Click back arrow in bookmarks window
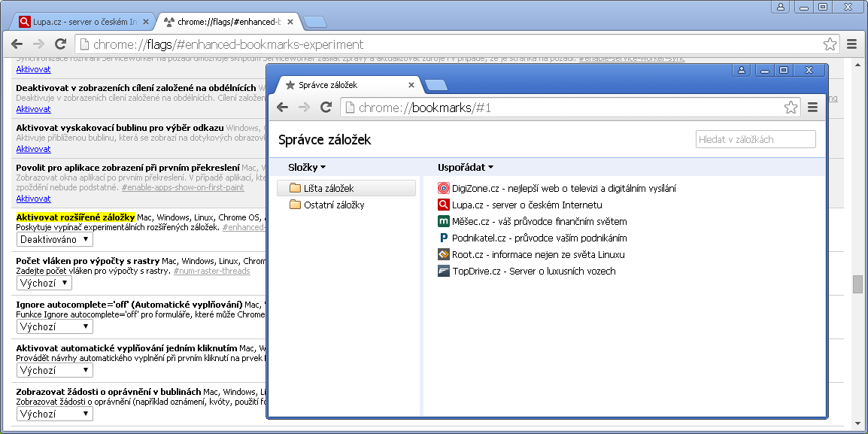 click(x=283, y=108)
